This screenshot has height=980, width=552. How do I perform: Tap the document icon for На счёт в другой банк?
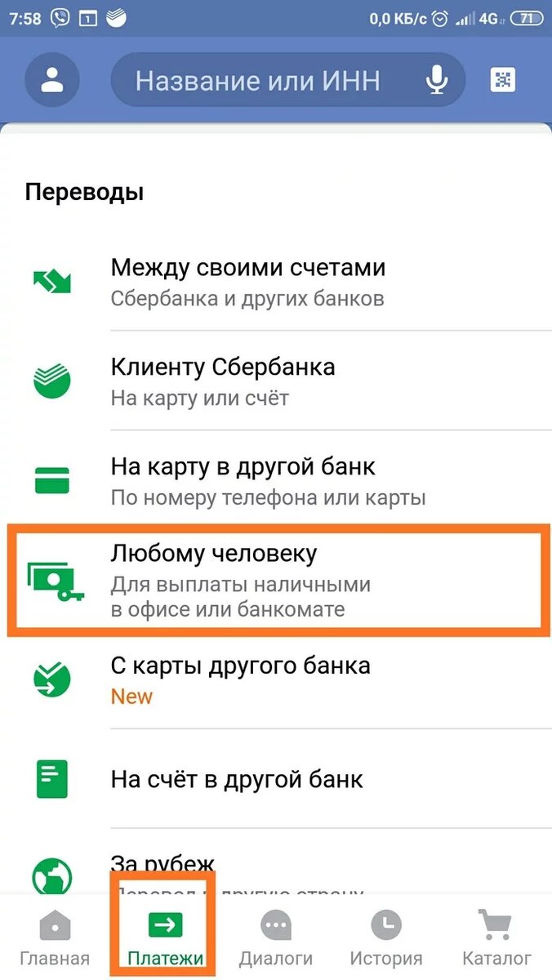click(x=52, y=778)
